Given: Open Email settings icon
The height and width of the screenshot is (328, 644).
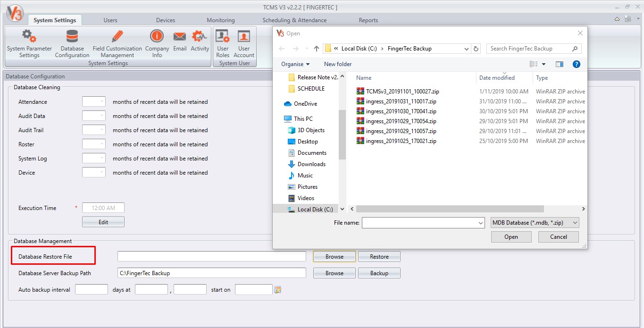Looking at the screenshot, I should [x=180, y=41].
